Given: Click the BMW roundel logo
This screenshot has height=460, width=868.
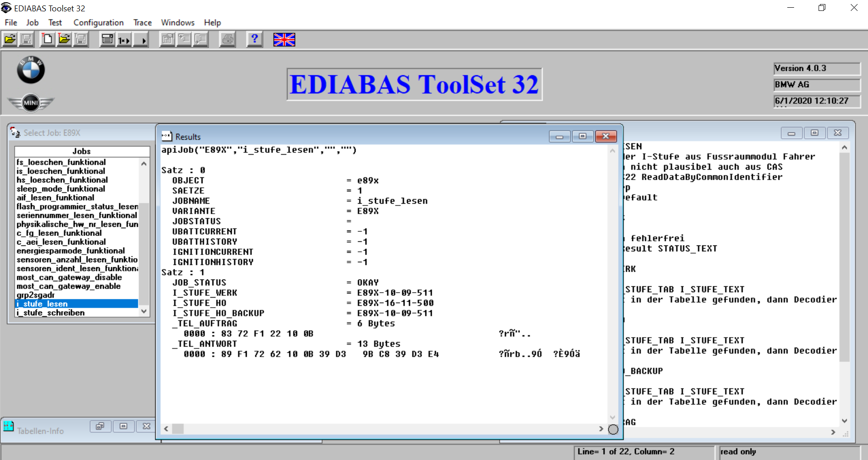Looking at the screenshot, I should click(x=31, y=70).
